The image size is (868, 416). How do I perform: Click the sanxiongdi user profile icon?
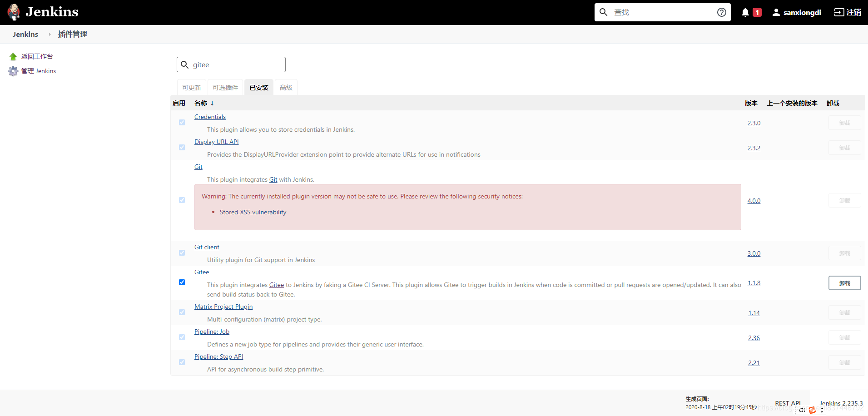point(777,12)
